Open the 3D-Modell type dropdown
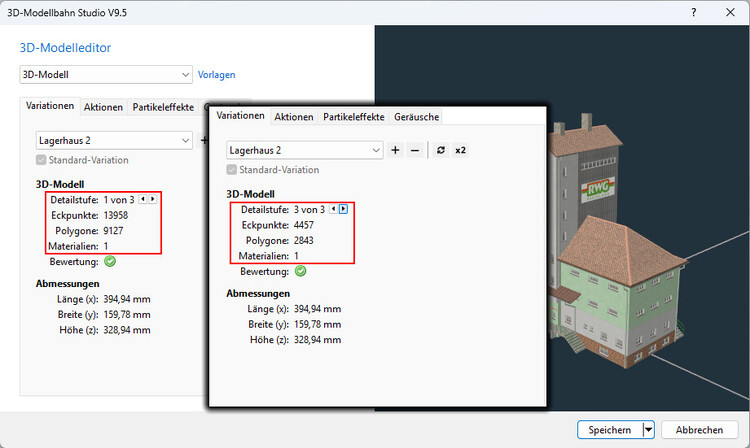The height and width of the screenshot is (448, 750). tap(106, 75)
